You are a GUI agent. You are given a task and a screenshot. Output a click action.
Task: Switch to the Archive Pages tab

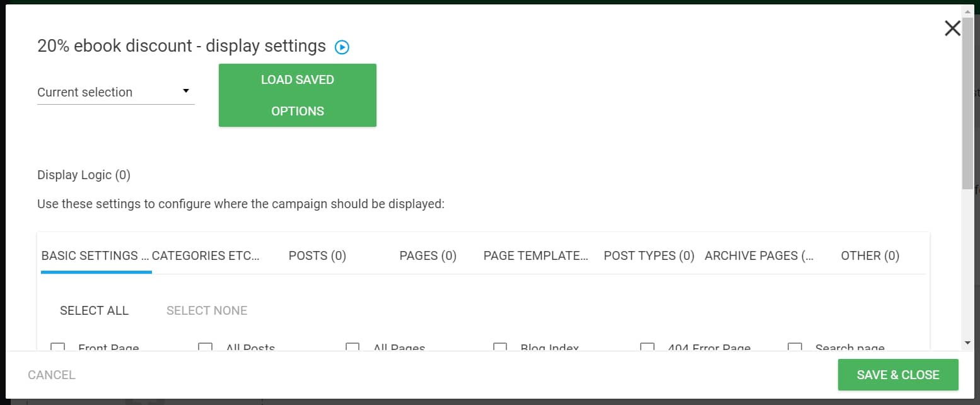(759, 255)
